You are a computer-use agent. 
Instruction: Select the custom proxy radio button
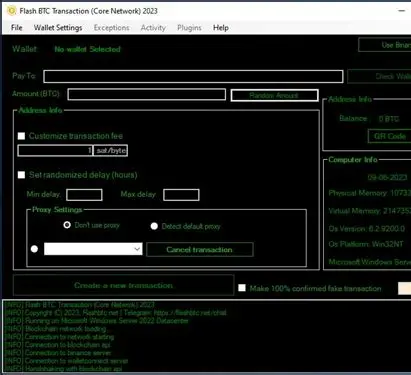(34, 249)
